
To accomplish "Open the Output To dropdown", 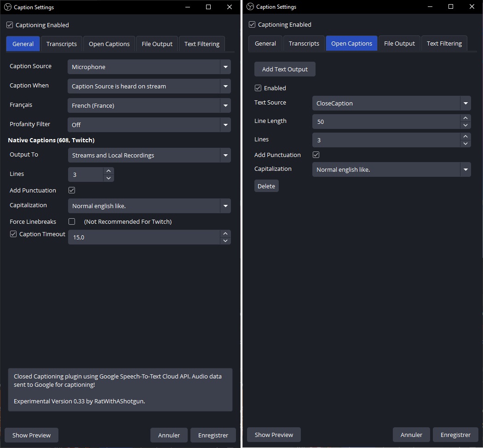I will point(149,155).
